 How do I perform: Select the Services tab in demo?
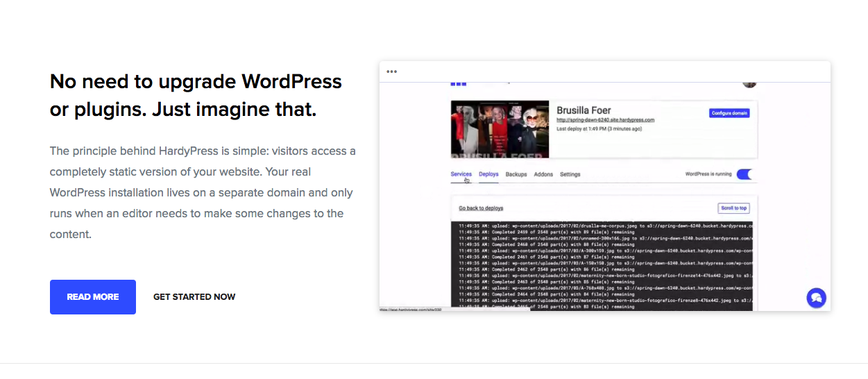[x=461, y=174]
